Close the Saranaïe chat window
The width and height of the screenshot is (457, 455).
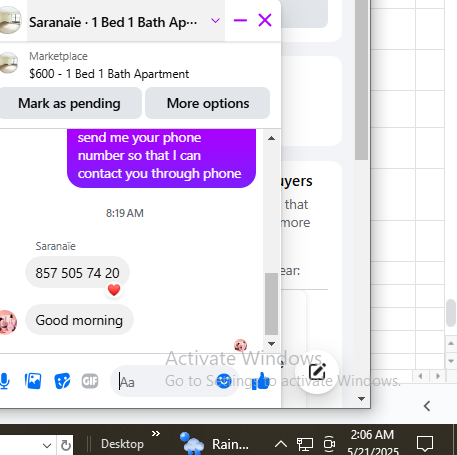point(265,20)
